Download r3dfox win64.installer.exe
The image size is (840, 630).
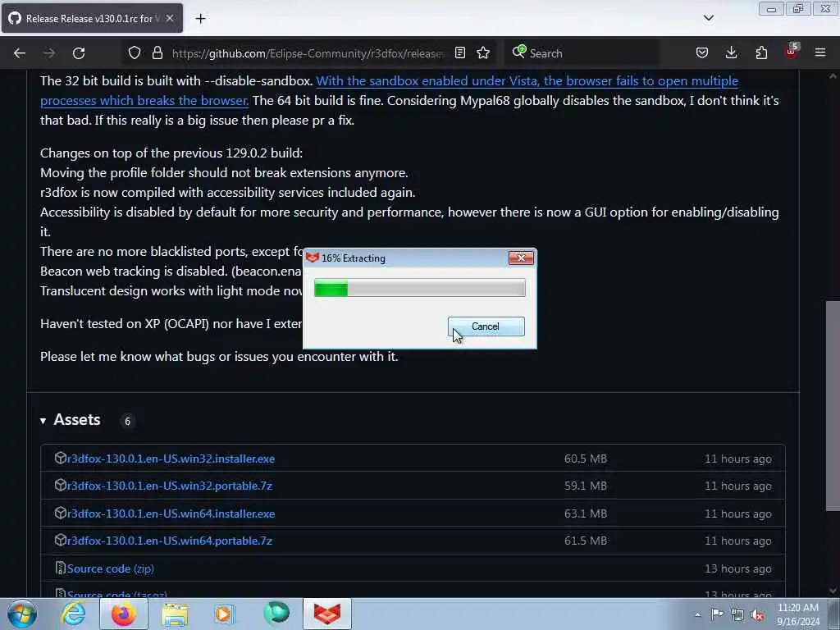click(171, 514)
